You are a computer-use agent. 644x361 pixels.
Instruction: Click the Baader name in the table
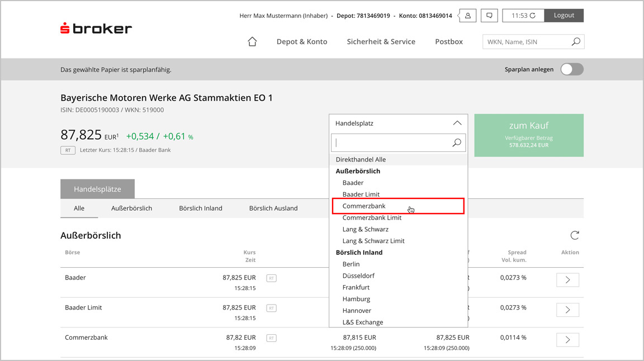pyautogui.click(x=75, y=278)
